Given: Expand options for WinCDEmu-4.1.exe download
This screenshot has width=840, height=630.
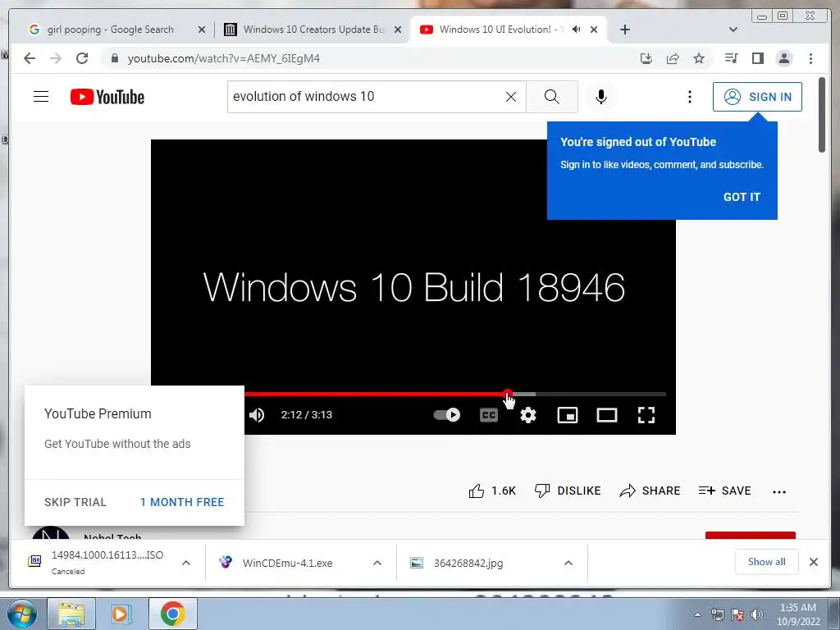Looking at the screenshot, I should point(377,563).
